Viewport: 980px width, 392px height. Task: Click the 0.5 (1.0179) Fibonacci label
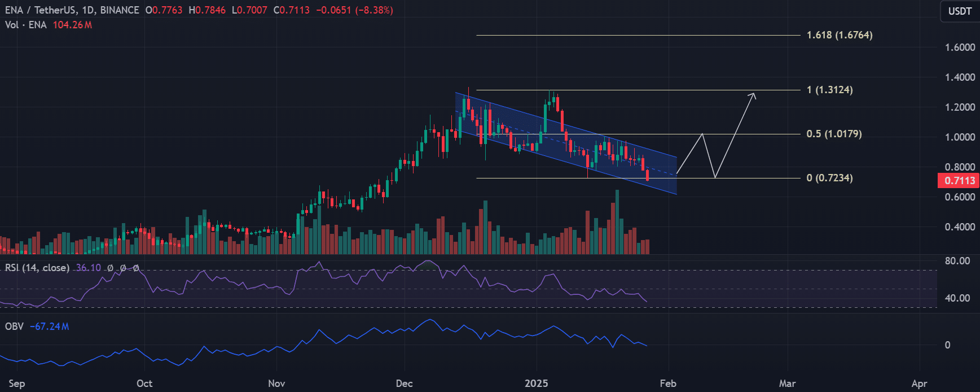pos(834,134)
